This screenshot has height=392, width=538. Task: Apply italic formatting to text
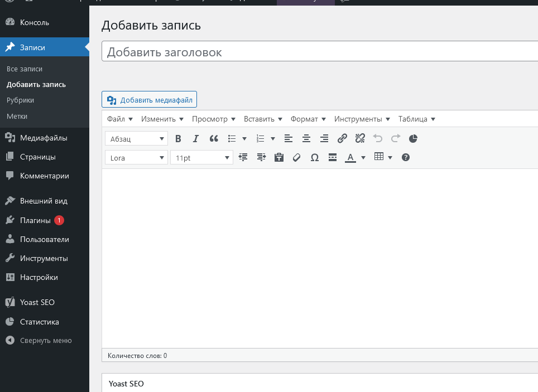click(196, 139)
